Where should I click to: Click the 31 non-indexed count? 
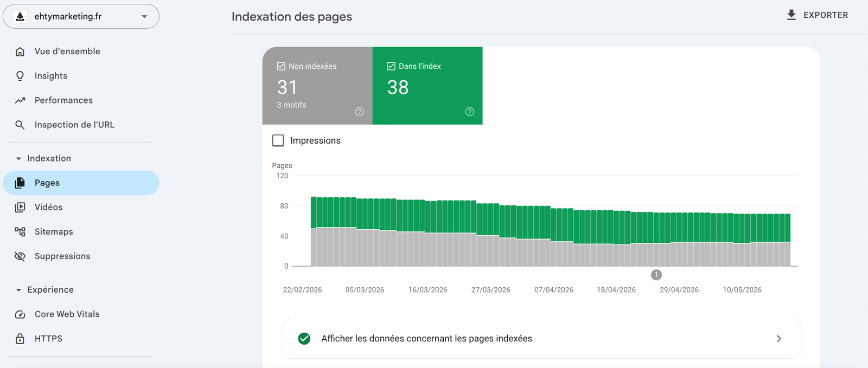tap(287, 87)
